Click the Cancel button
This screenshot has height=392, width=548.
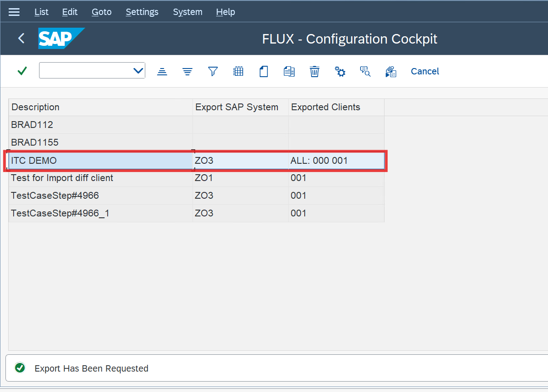(425, 71)
